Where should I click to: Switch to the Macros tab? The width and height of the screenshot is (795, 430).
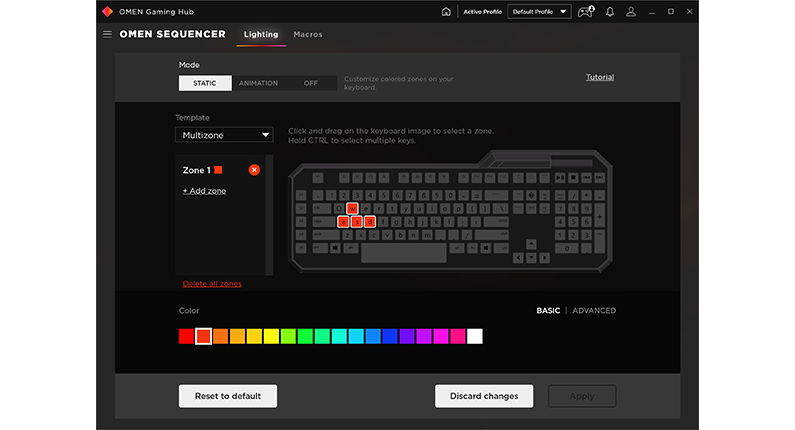tap(308, 34)
